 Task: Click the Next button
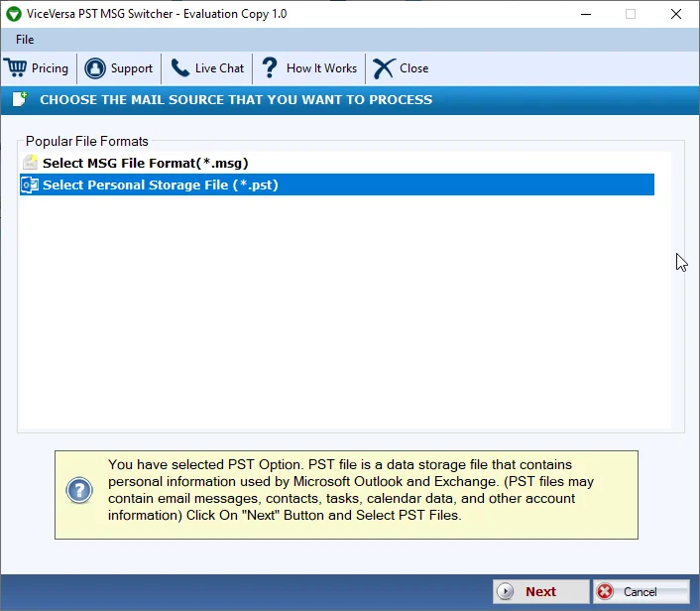click(x=541, y=591)
